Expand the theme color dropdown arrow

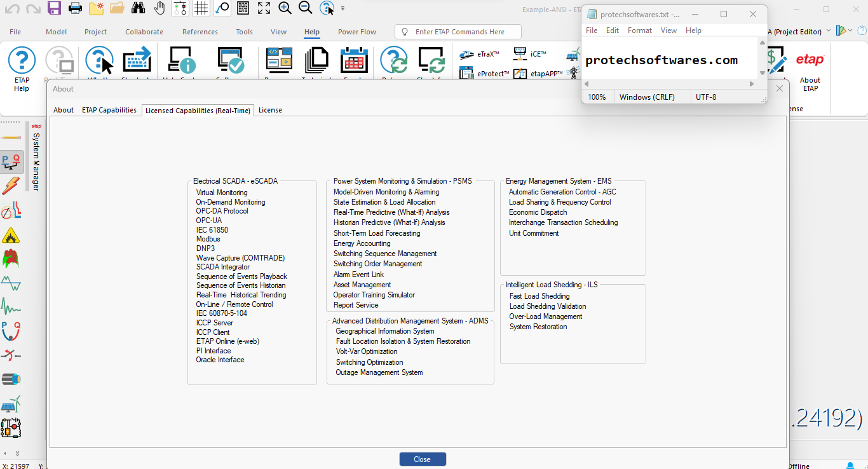pos(851,31)
